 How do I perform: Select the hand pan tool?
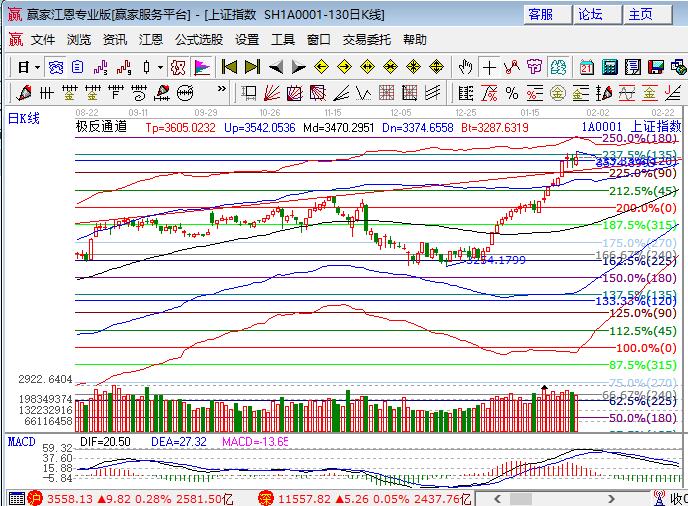pos(465,67)
